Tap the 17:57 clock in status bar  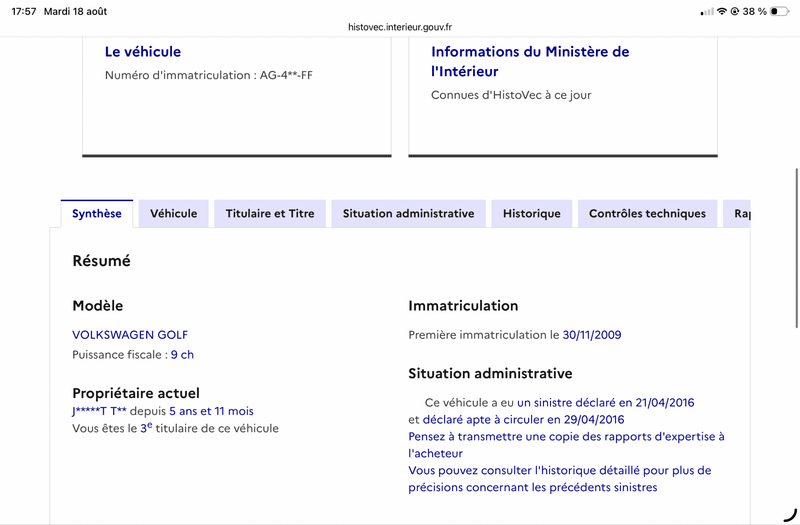click(x=23, y=11)
